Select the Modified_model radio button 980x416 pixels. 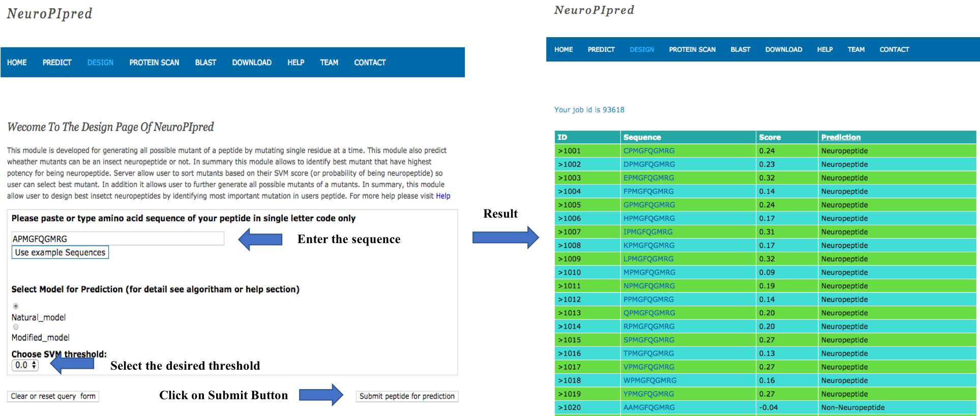(16, 327)
